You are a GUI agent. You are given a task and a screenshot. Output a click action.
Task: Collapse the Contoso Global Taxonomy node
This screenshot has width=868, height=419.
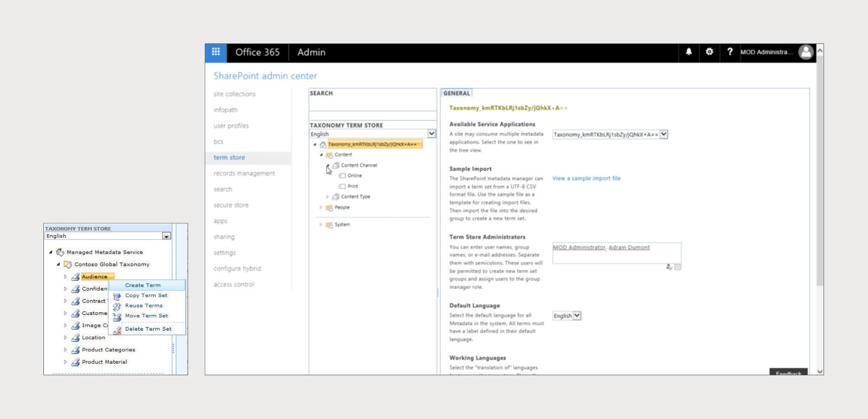point(59,265)
